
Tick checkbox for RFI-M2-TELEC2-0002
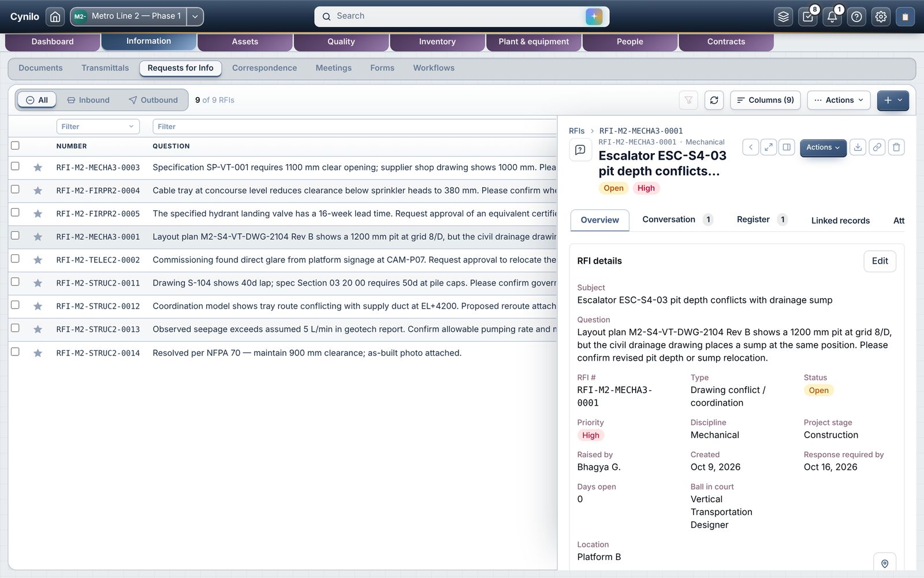[15, 259]
